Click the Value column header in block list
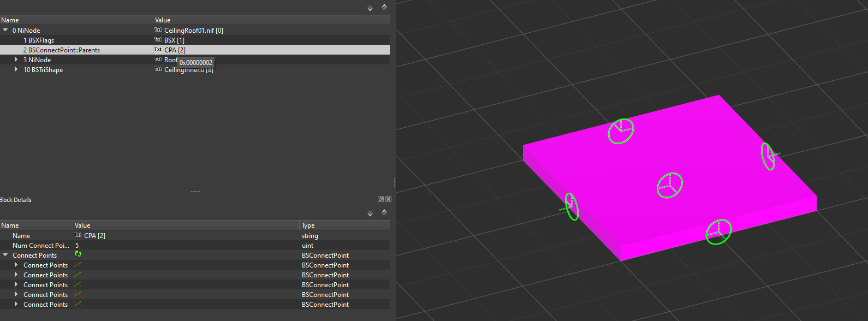Screen dimensions: 868x321 pos(271,20)
